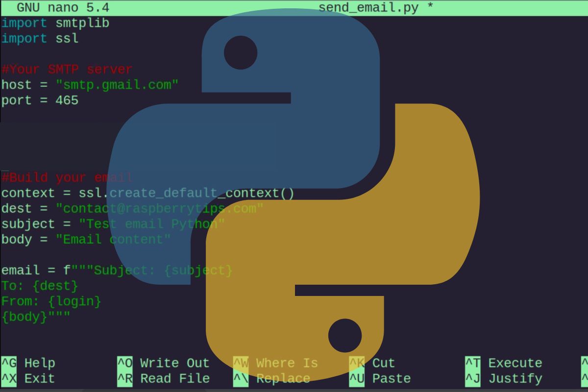
Task: Click ssl.create_default_context() call
Action: click(x=186, y=193)
